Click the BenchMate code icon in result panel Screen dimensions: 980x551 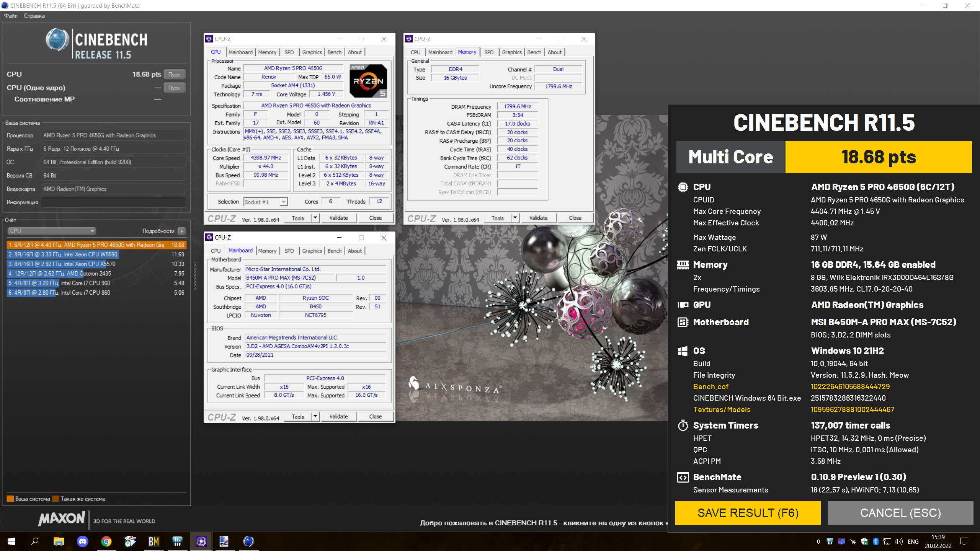pos(683,477)
